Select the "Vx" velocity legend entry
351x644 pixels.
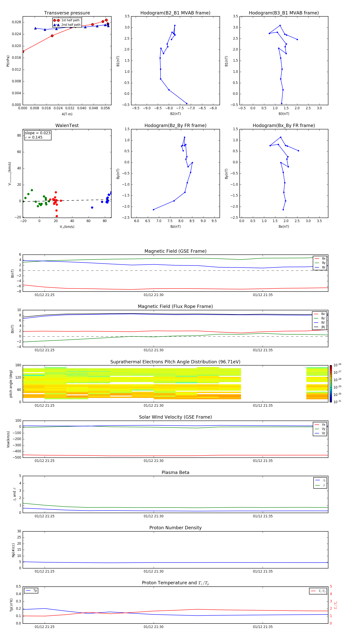[x=320, y=425]
